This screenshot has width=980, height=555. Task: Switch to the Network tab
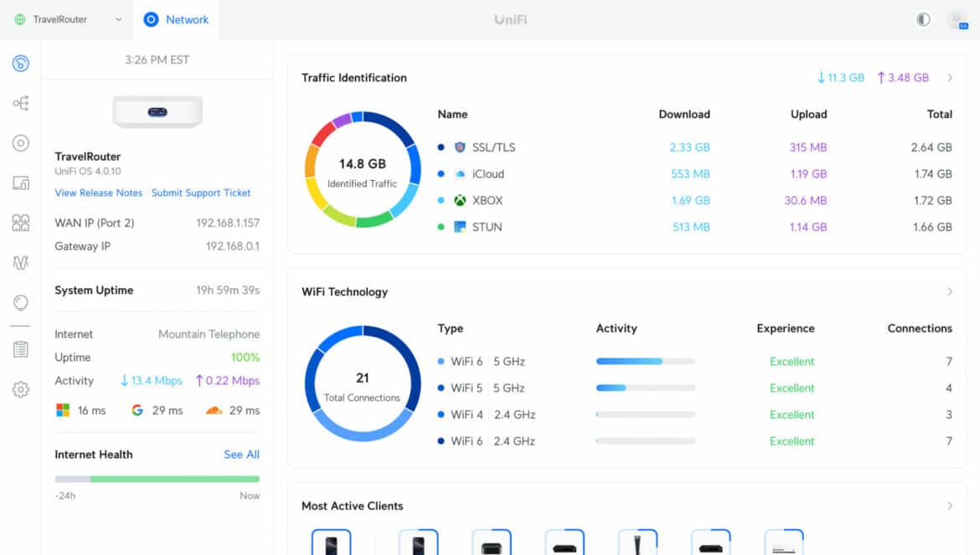pyautogui.click(x=176, y=19)
